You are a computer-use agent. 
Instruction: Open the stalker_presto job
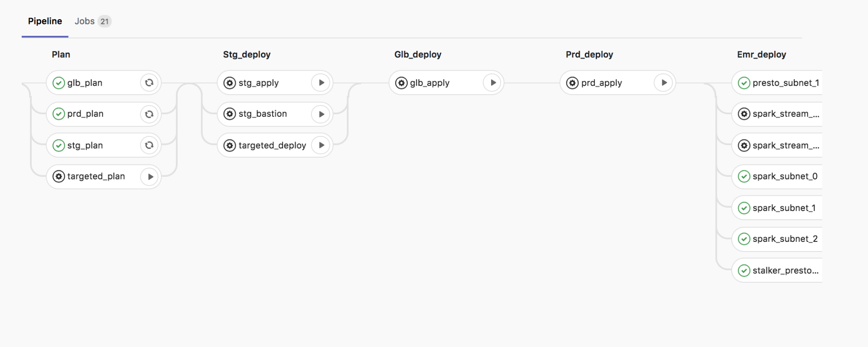click(x=785, y=271)
